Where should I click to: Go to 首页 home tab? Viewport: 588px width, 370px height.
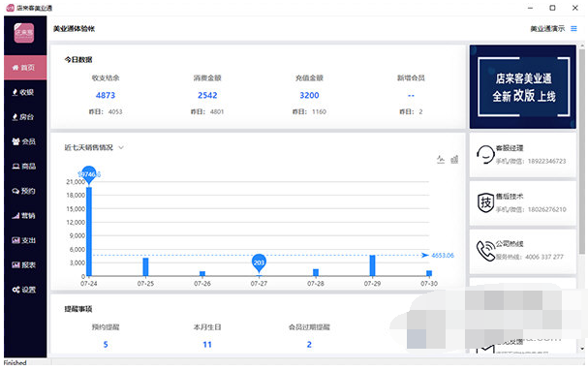coord(25,68)
